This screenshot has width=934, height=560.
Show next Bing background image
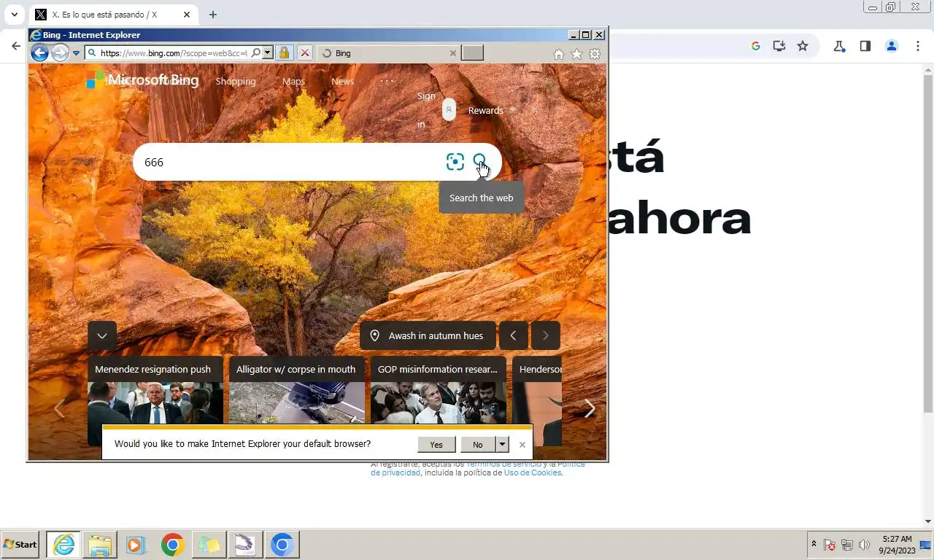coord(545,335)
